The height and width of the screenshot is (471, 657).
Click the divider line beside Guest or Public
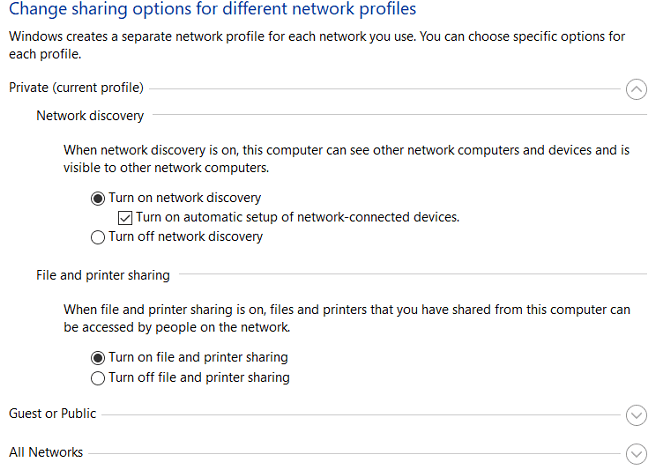tap(360, 415)
